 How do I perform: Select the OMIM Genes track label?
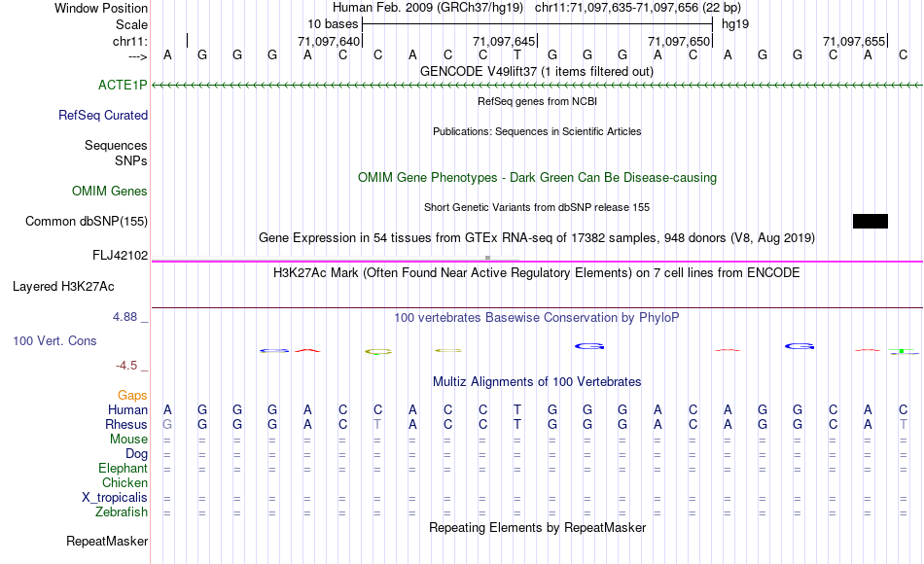(110, 191)
